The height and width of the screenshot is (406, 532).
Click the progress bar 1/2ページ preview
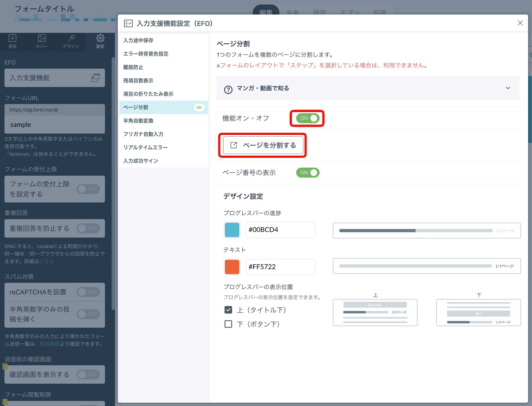427,231
